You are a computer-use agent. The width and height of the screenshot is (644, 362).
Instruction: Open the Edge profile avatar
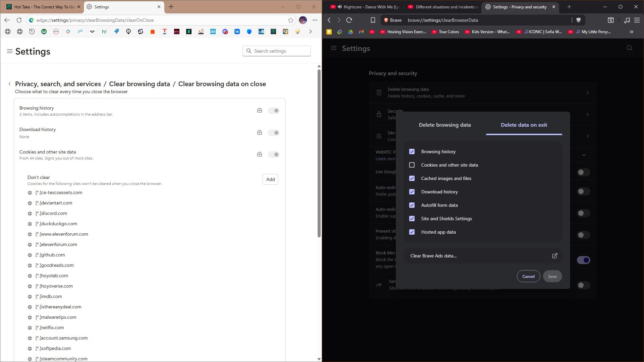pyautogui.click(x=303, y=20)
